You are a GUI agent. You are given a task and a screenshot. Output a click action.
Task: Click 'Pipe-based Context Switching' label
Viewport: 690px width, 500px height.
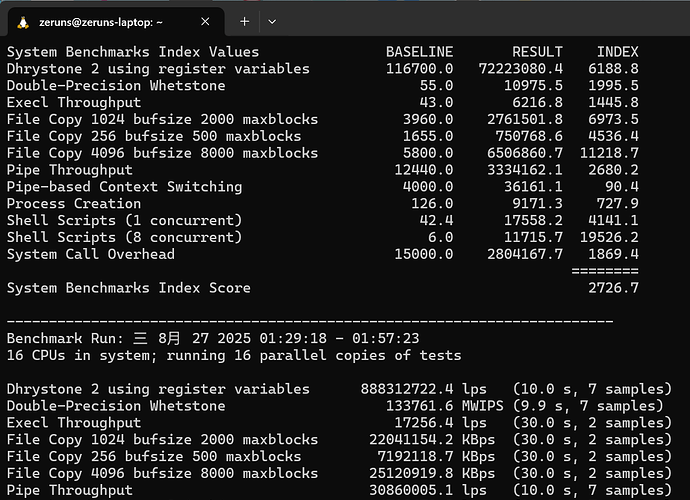point(125,187)
